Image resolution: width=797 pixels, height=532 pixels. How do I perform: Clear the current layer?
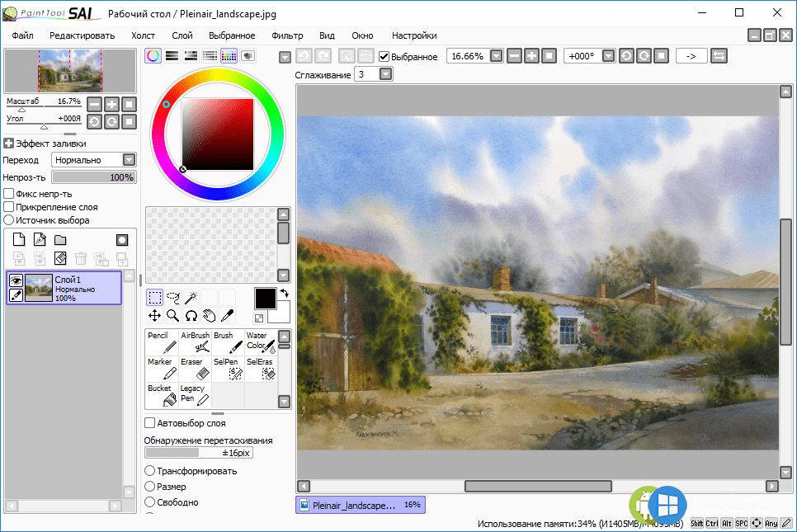tap(60, 258)
